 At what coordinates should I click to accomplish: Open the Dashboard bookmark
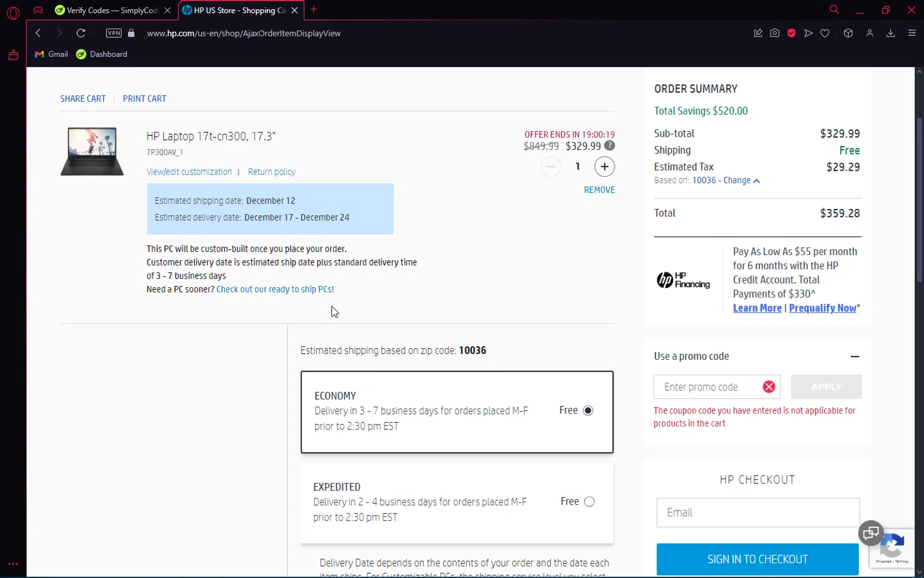click(x=102, y=54)
